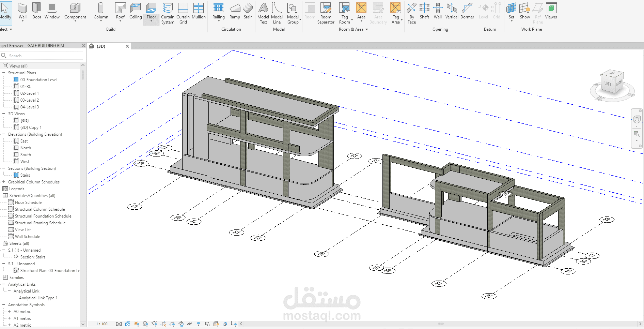Select the Door tool
This screenshot has width=644, height=329.
pyautogui.click(x=37, y=11)
